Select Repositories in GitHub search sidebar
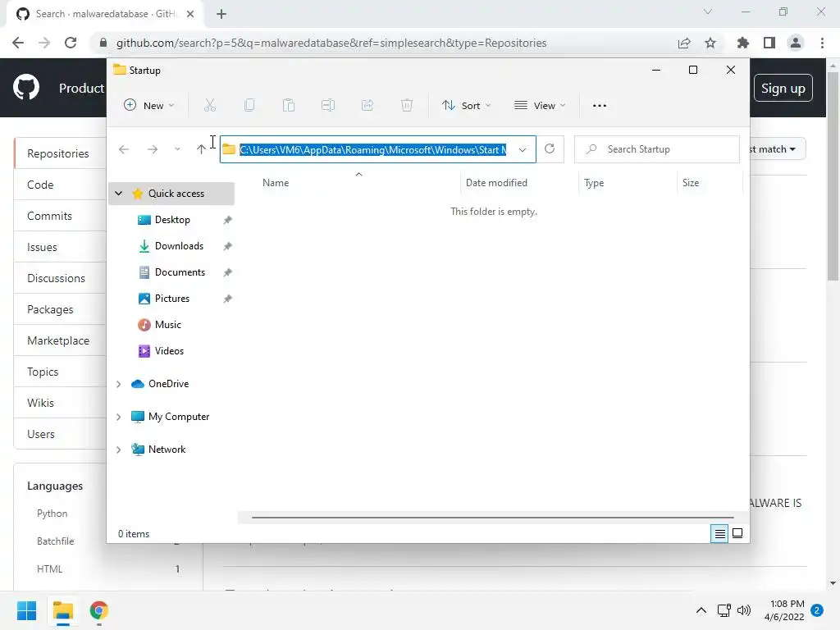Screen dimensions: 840x630 [58, 153]
